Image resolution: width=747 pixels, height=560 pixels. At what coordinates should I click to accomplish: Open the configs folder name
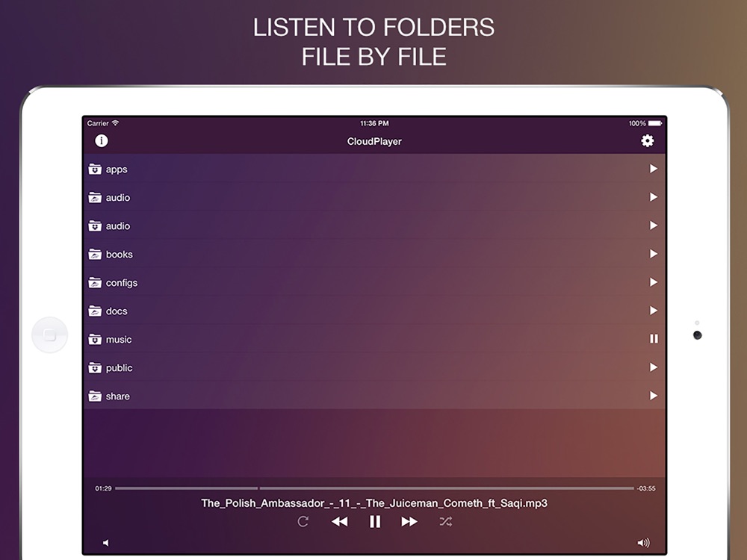[122, 283]
